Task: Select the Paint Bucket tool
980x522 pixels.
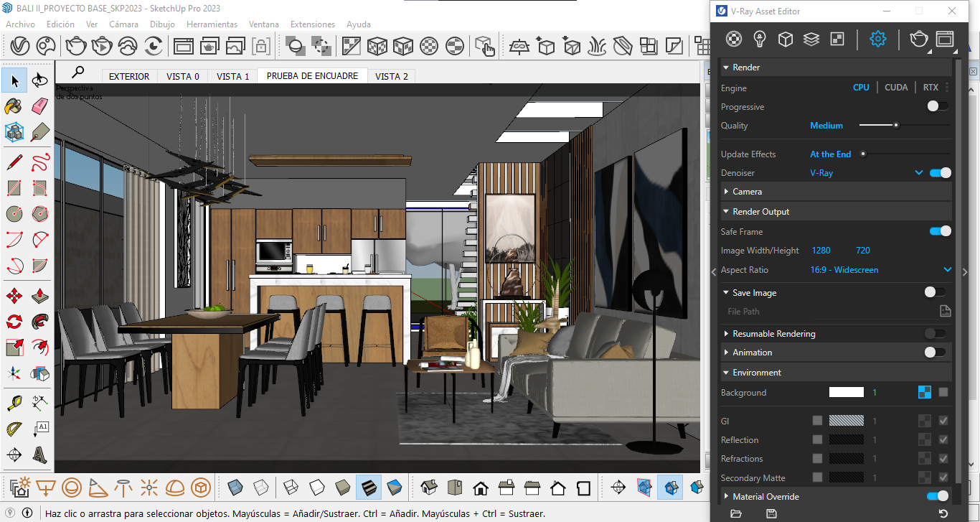Action: point(14,106)
